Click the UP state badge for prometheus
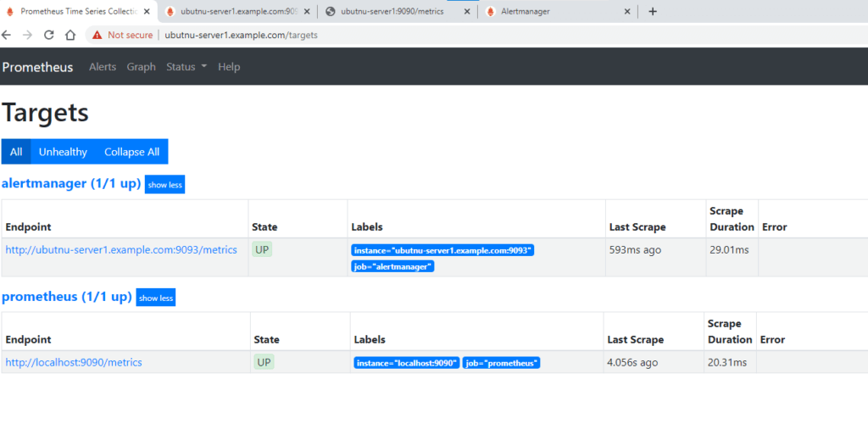The width and height of the screenshot is (868, 435). (x=264, y=363)
